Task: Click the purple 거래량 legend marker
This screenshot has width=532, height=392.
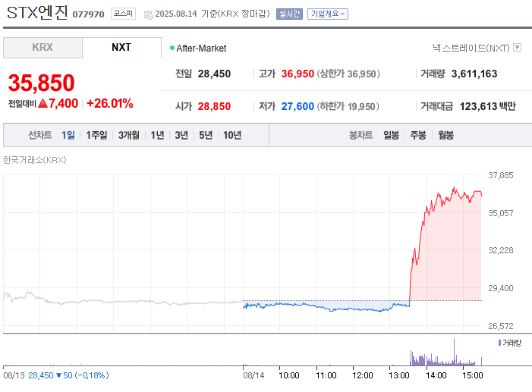Action: pyautogui.click(x=500, y=343)
